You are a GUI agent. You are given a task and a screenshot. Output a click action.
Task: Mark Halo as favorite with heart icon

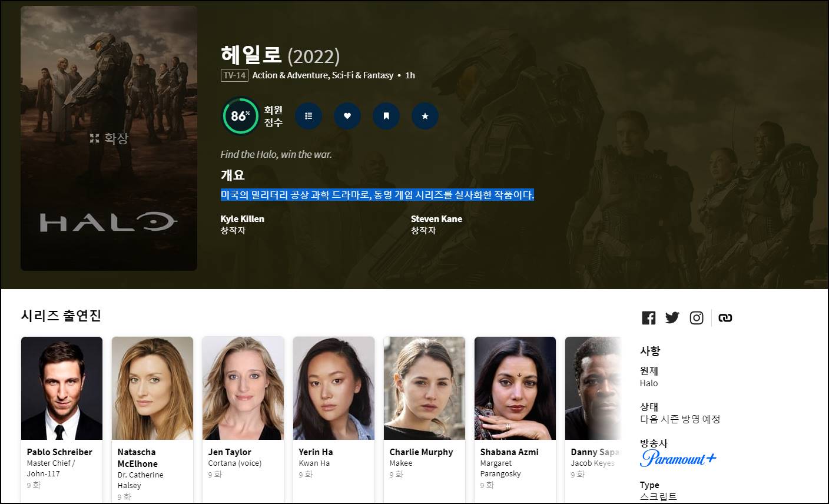347,116
